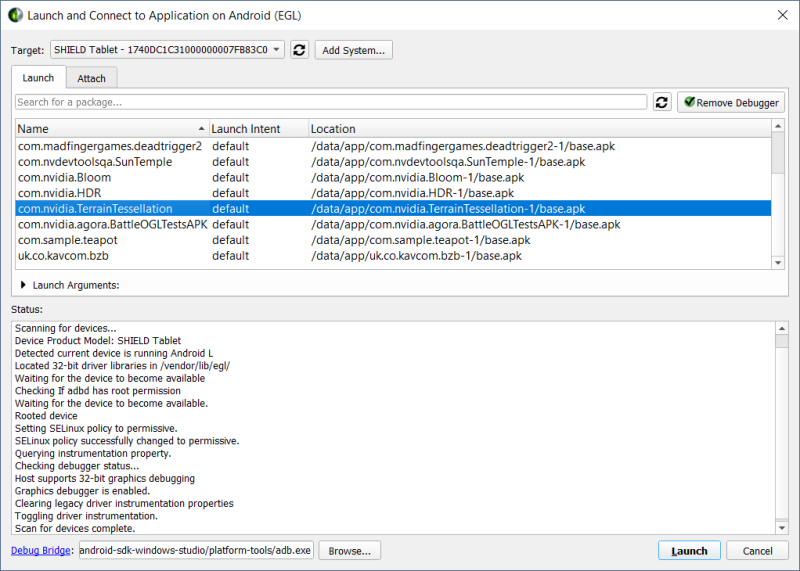Select com.madfingergames.deadtrigger2 package row
800x571 pixels.
point(110,146)
